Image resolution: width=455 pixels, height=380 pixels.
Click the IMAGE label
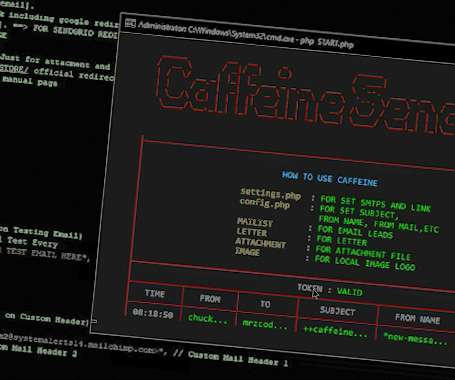coord(247,252)
